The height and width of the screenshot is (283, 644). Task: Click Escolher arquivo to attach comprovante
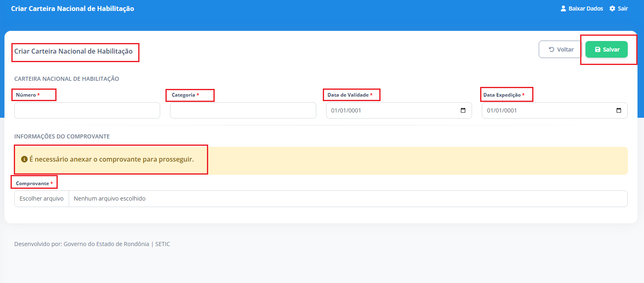point(41,199)
